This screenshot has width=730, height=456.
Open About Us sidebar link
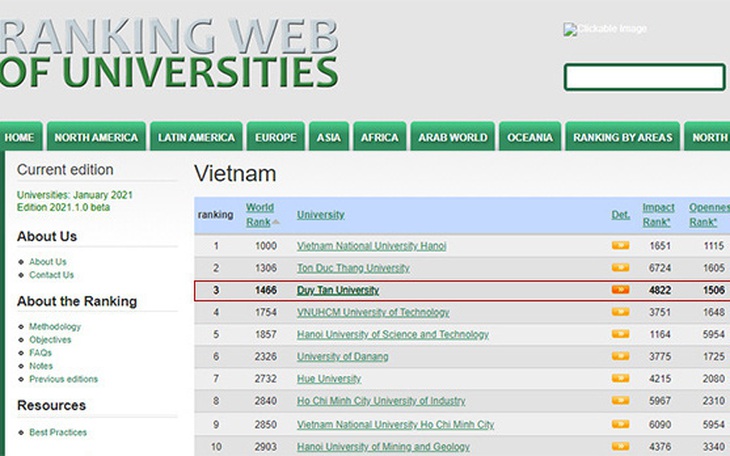48,262
